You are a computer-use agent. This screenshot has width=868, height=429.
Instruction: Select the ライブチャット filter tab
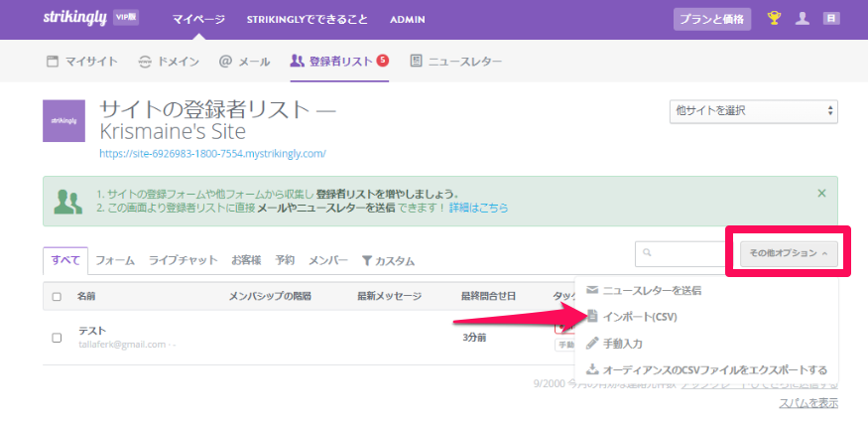click(184, 260)
